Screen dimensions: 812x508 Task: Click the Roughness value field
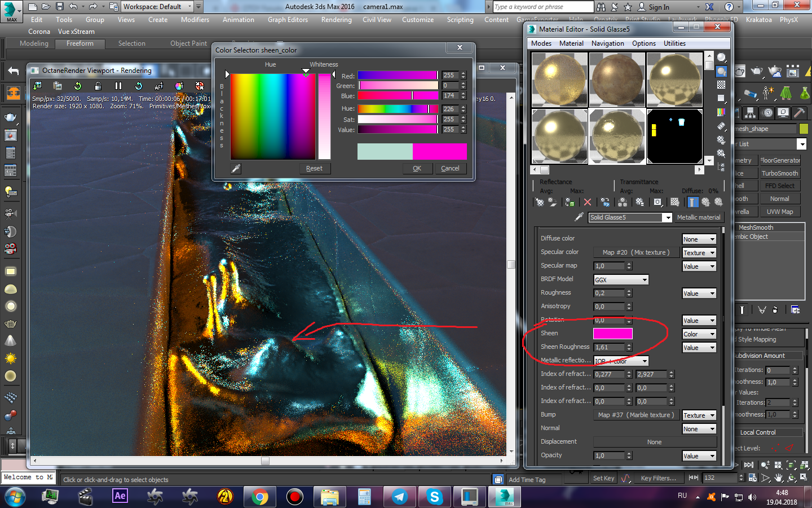click(x=609, y=293)
